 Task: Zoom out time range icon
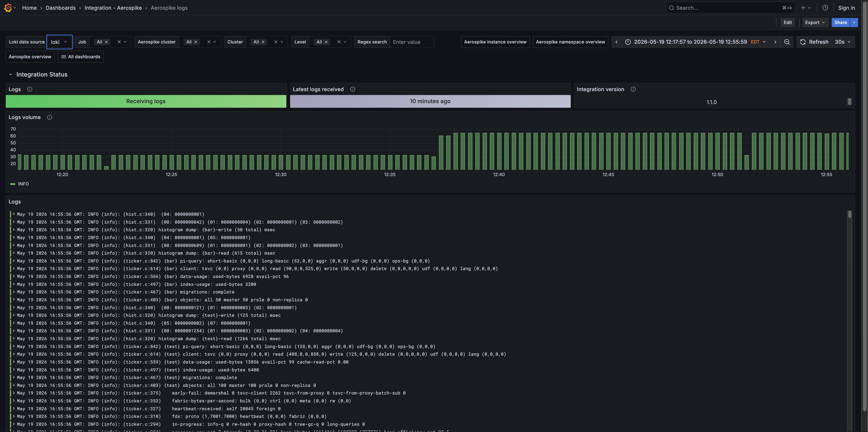(x=787, y=42)
